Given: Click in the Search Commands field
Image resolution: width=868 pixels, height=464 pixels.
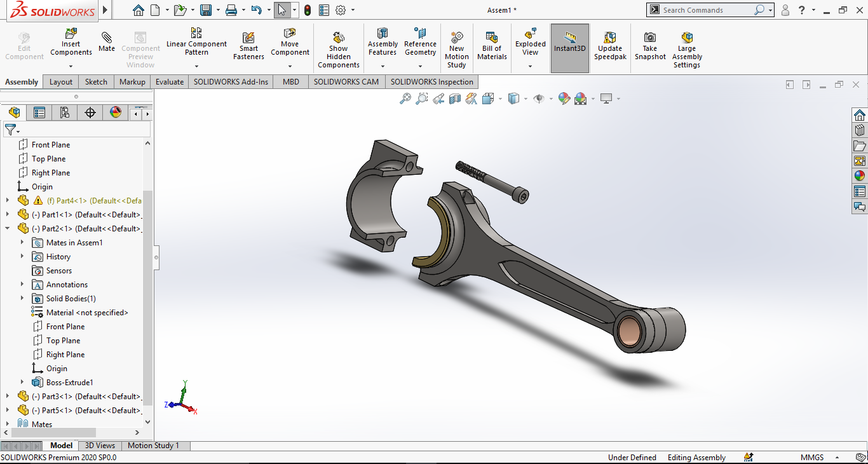Looking at the screenshot, I should point(705,10).
